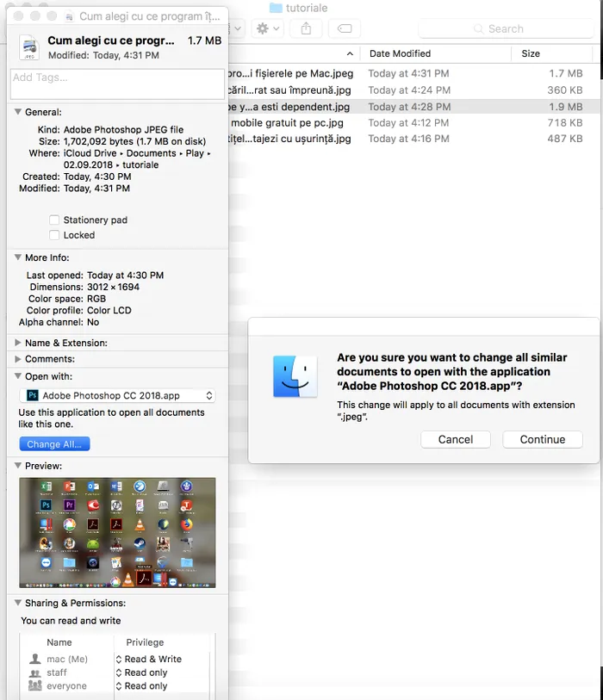Screen dimensions: 603x700
Task: Click the Color profile value Color LCD
Action: click(109, 310)
